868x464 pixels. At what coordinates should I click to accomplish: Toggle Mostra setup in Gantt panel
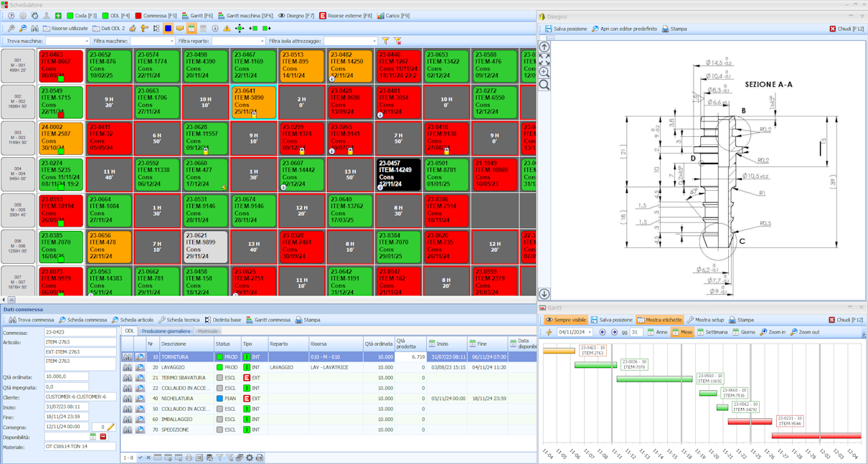(704, 320)
